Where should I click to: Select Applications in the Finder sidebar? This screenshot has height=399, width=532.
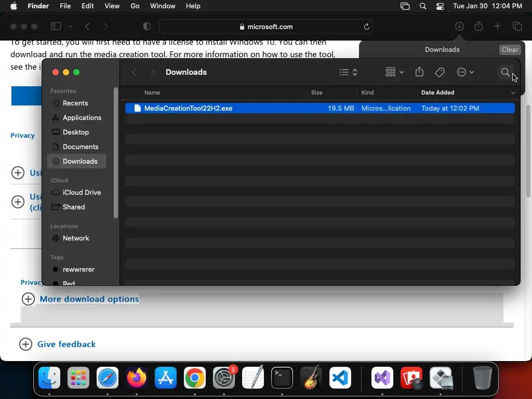click(77, 118)
